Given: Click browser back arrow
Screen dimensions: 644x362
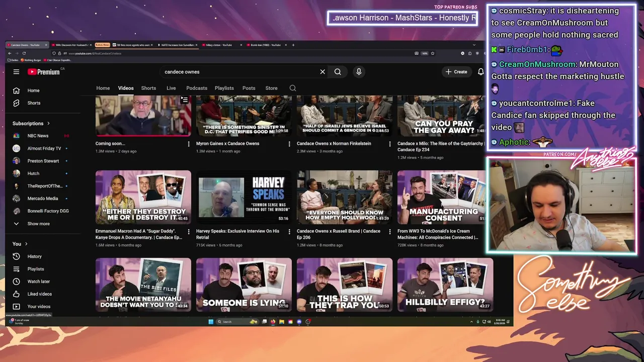Looking at the screenshot, I should 10,53.
